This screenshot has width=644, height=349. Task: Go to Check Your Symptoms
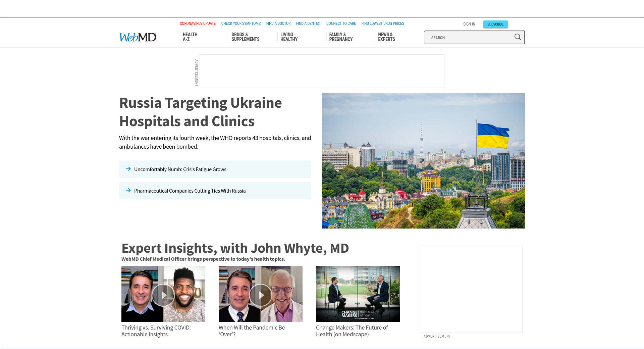[241, 23]
